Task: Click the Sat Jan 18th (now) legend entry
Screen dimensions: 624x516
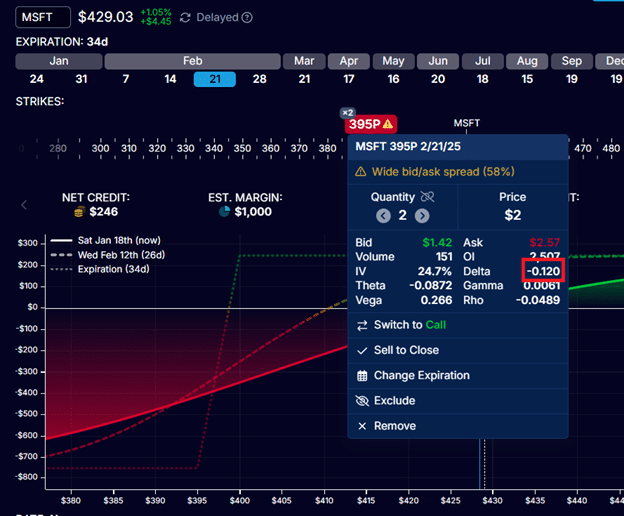Action: tap(106, 240)
